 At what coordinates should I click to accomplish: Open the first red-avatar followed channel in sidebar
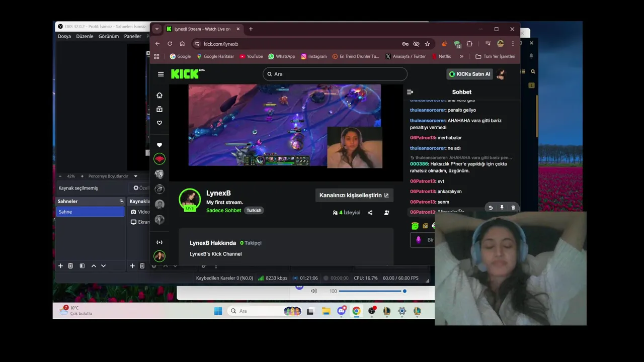pyautogui.click(x=159, y=159)
